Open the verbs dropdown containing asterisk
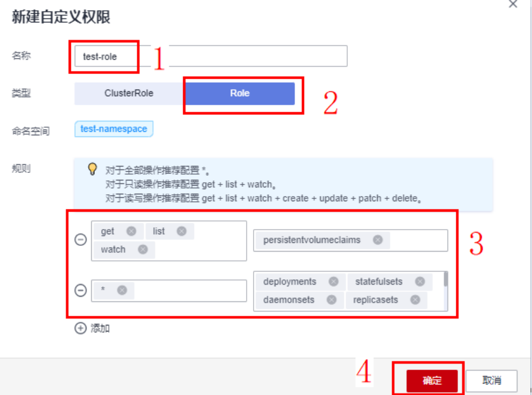 tap(169, 291)
